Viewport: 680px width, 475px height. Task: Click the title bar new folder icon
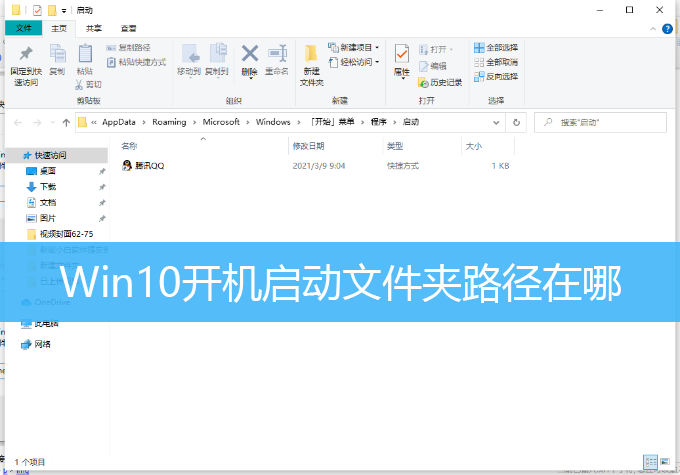click(52, 10)
